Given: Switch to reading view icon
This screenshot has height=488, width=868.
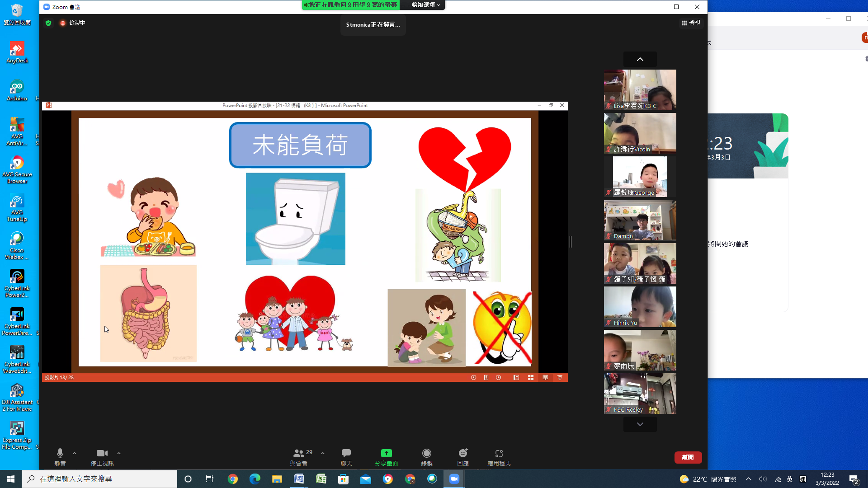Looking at the screenshot, I should point(545,378).
